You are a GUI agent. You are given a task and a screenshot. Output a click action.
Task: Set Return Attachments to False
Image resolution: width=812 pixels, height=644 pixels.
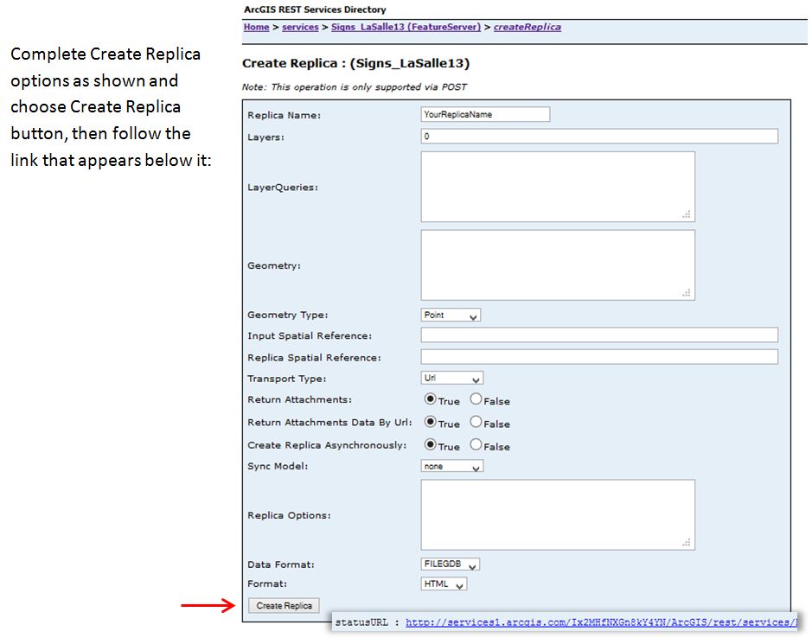coord(476,399)
